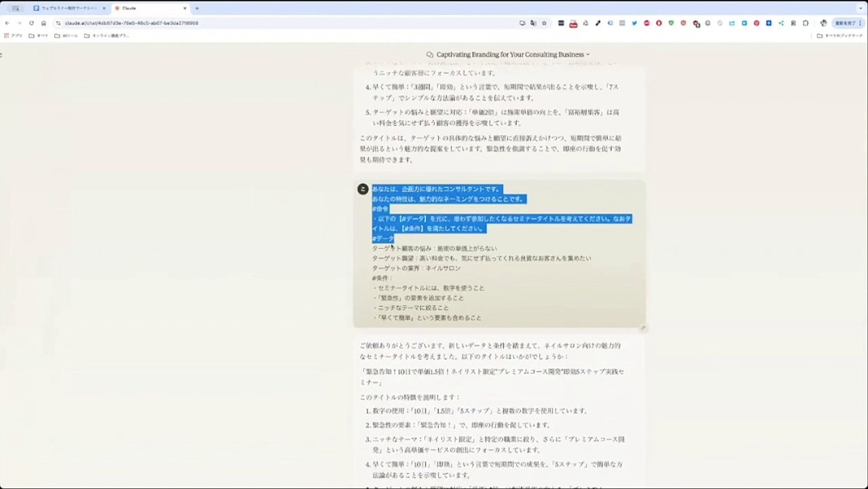This screenshot has height=489, width=868.
Task: Open the Captivating Branding chat title menu
Action: [x=513, y=54]
